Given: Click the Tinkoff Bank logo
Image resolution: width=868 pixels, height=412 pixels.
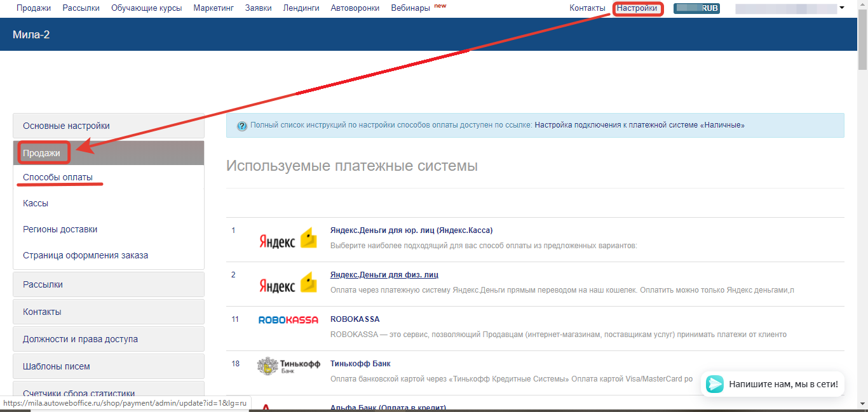Looking at the screenshot, I should coord(288,366).
